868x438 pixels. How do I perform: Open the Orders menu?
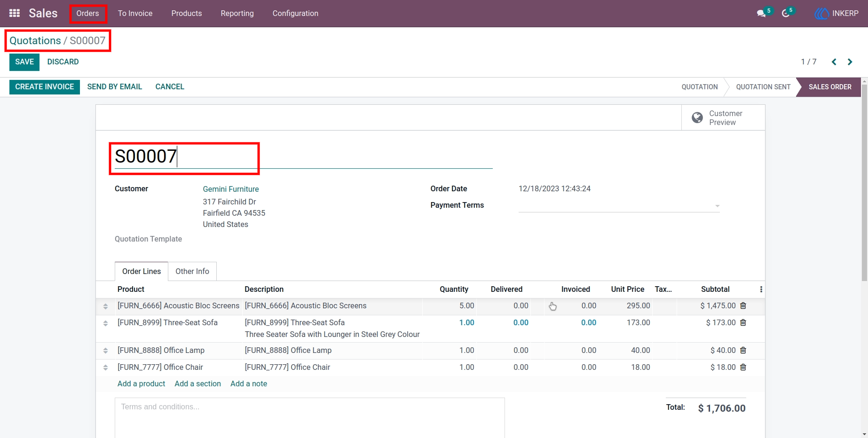tap(88, 13)
